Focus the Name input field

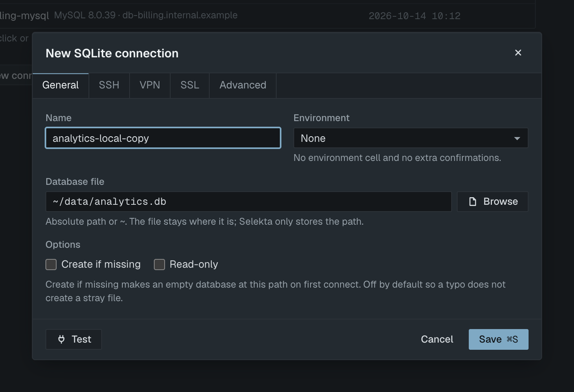click(163, 138)
